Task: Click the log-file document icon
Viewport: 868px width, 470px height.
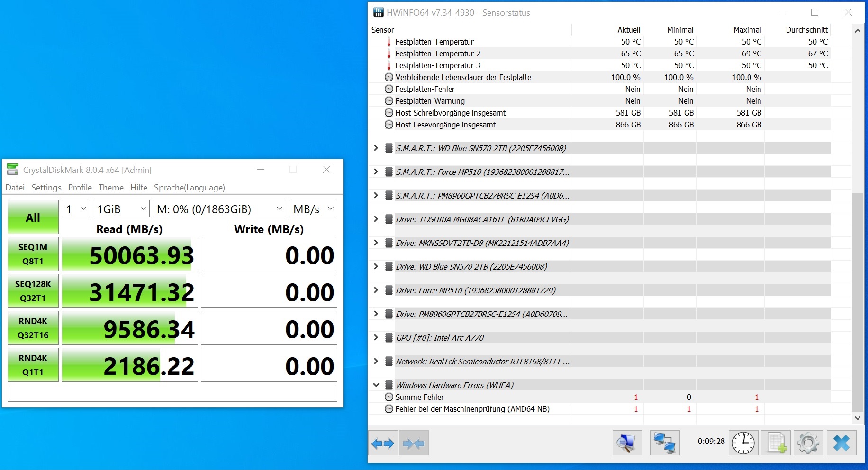Action: click(776, 443)
